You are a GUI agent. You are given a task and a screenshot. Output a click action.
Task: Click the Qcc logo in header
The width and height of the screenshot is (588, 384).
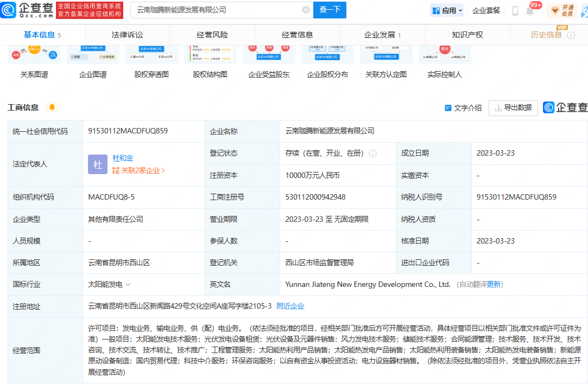click(x=27, y=10)
